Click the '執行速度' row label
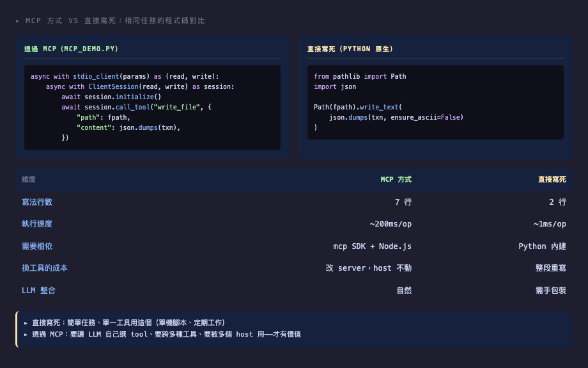588x368 pixels. coord(37,224)
